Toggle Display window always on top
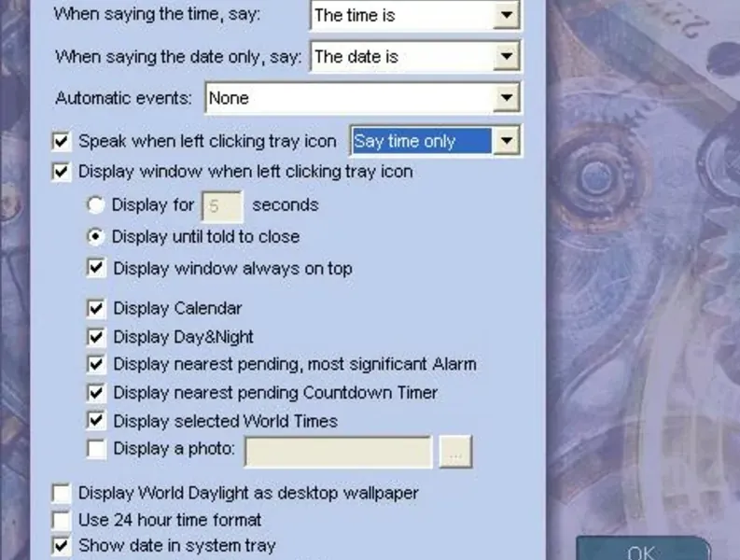This screenshot has height=560, width=740. (96, 268)
